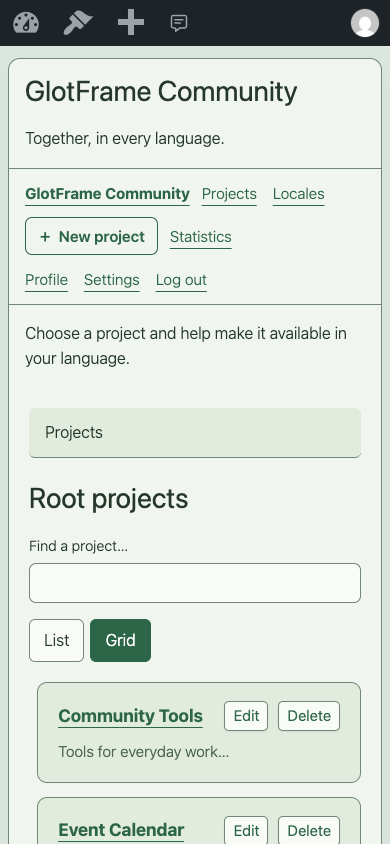Open the Community Tools project

[x=131, y=716]
